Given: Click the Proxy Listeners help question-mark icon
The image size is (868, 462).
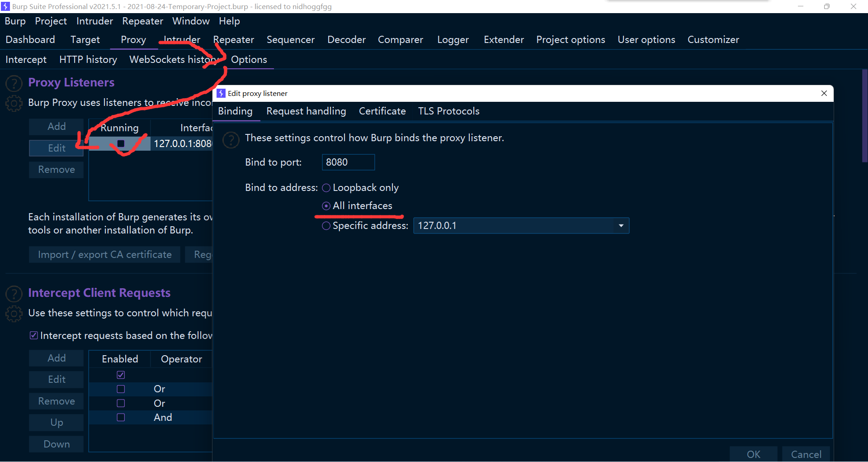Looking at the screenshot, I should (14, 83).
